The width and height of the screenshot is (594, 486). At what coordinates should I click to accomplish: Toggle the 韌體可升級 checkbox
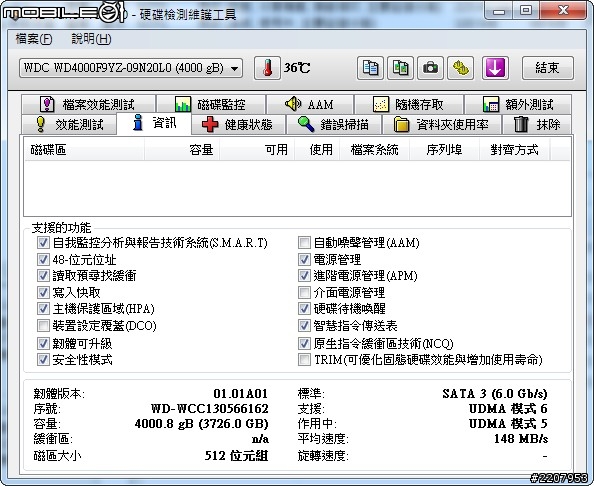pyautogui.click(x=43, y=343)
